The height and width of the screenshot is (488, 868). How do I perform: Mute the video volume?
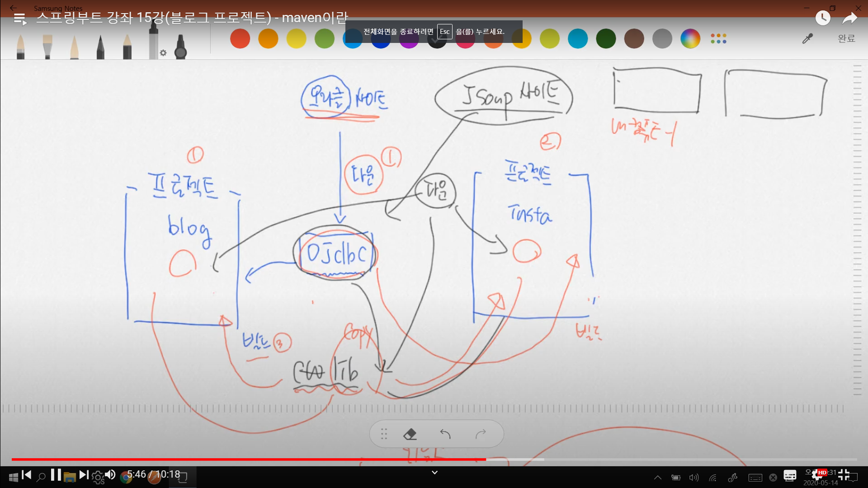point(110,475)
